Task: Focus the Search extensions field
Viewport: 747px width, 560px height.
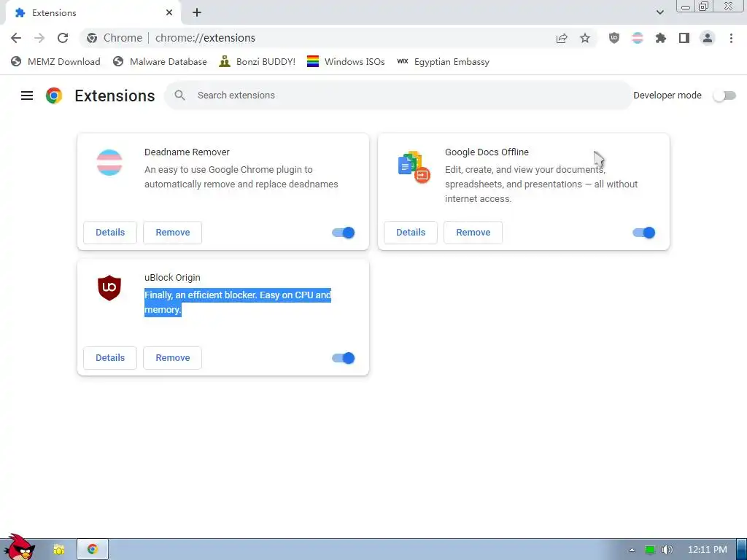Action: (398, 96)
